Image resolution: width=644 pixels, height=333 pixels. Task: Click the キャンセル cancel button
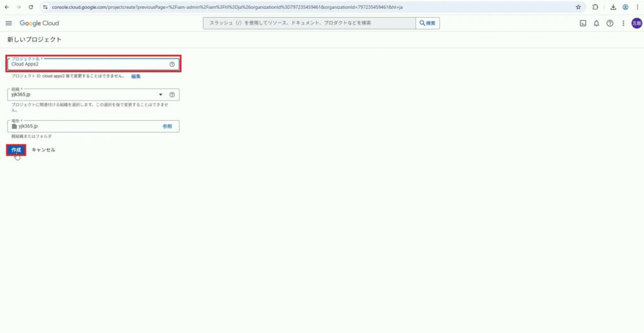pos(43,150)
